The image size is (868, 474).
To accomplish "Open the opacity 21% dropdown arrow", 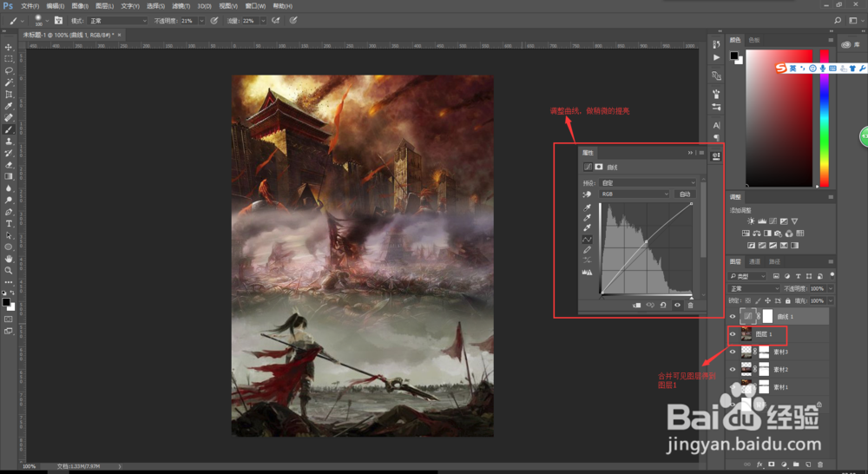I will click(x=201, y=21).
